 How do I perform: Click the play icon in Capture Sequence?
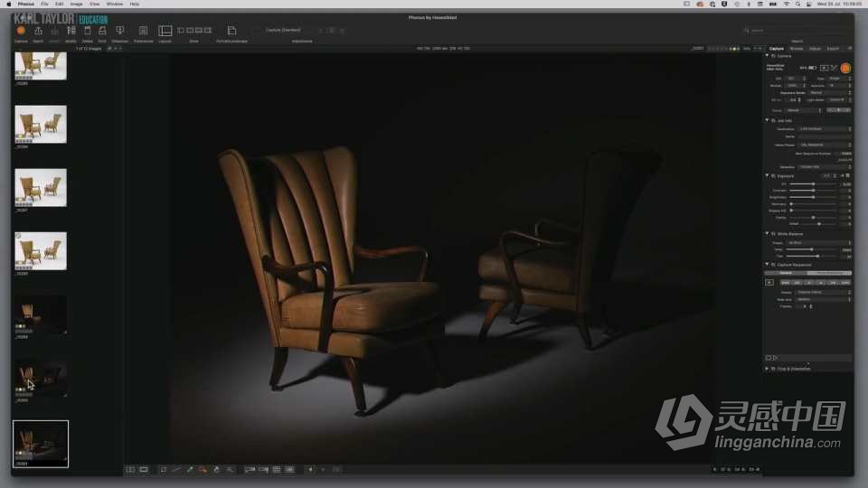(769, 283)
